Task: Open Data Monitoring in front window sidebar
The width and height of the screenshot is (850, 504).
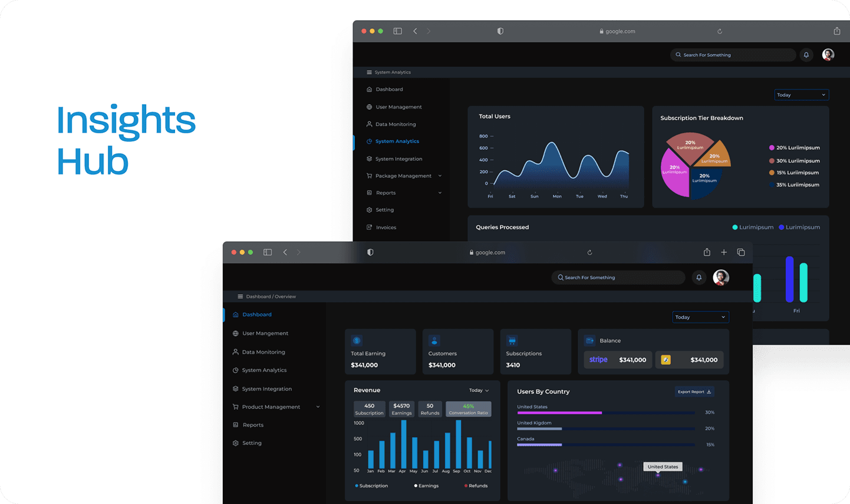Action: click(259, 353)
